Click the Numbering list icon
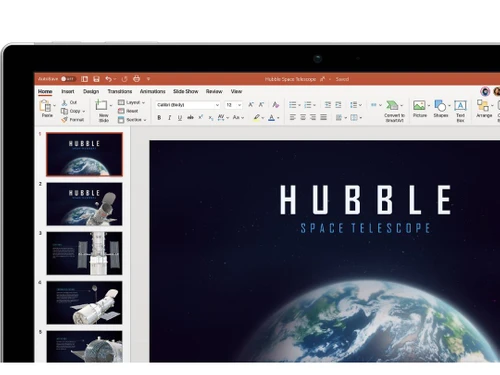The image size is (500, 375). click(308, 105)
